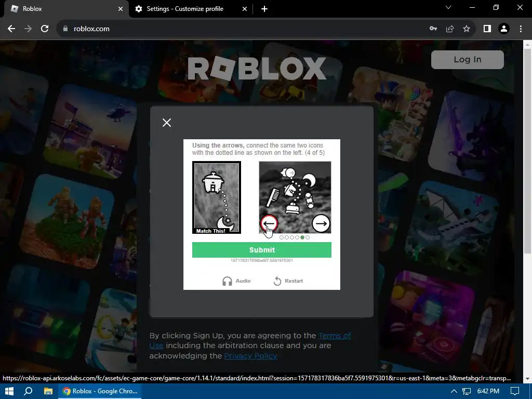Open the saved passwords key icon
532x399 pixels.
(433, 29)
